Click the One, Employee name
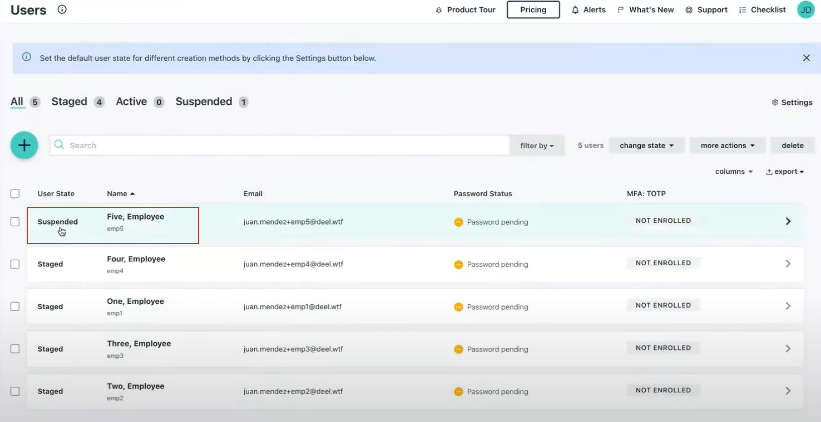821x422 pixels. pyautogui.click(x=136, y=302)
